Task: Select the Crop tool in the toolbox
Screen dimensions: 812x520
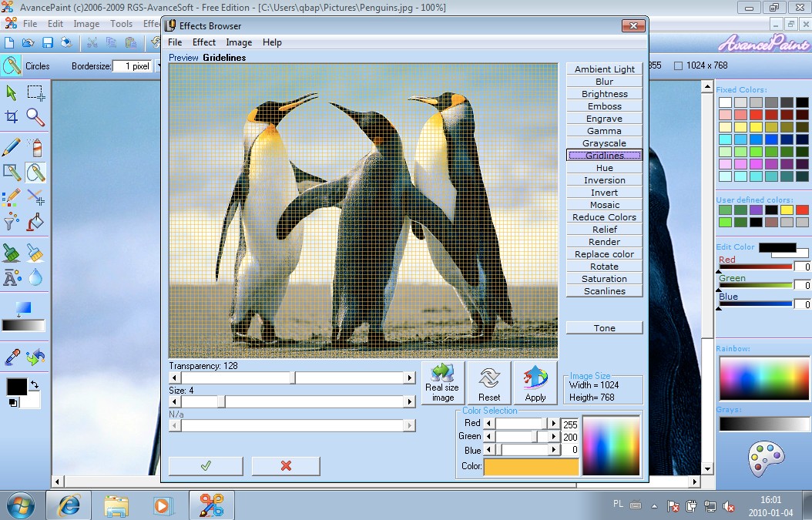Action: pyautogui.click(x=12, y=117)
